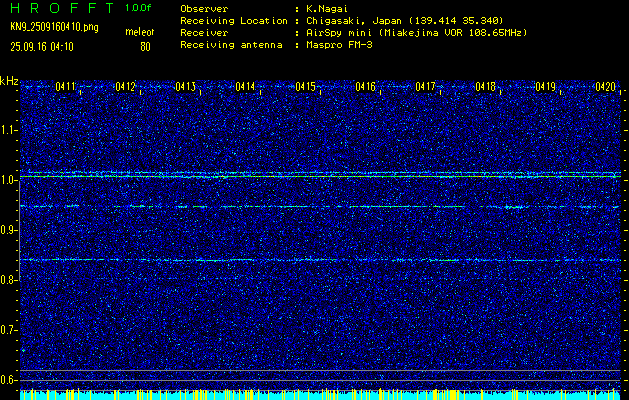The height and width of the screenshot is (400, 629).
Task: Select the 0.9 frequency axis label
Action: click(x=8, y=230)
